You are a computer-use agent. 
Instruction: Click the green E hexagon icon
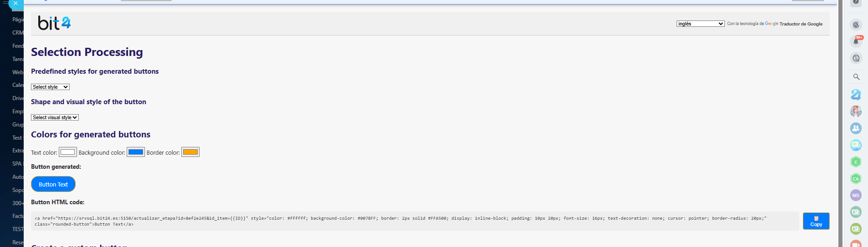click(856, 162)
